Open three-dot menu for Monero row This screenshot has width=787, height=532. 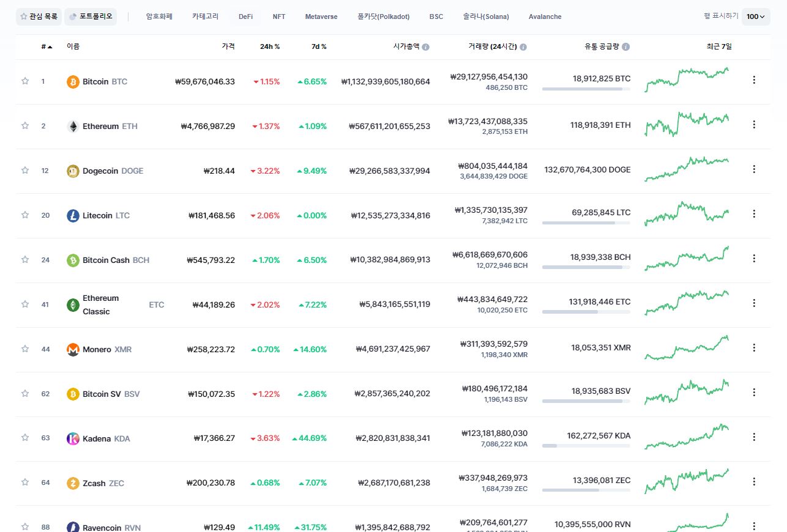tap(754, 347)
